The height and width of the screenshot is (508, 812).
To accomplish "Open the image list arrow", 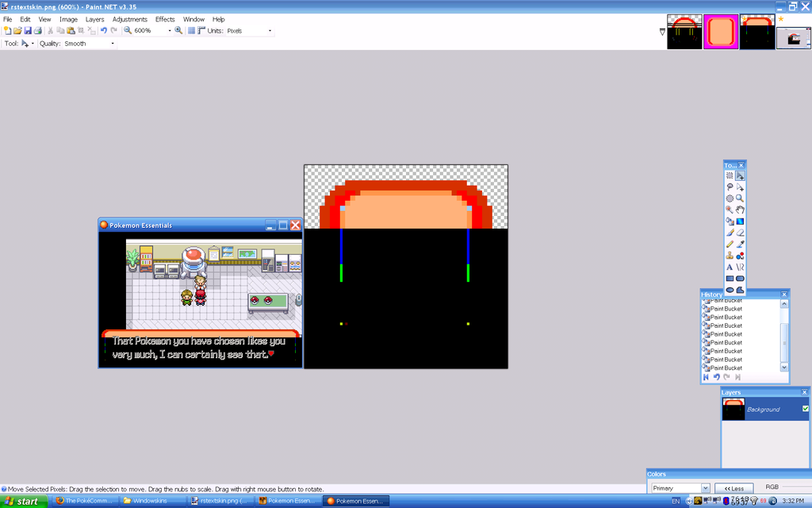I will tap(662, 32).
